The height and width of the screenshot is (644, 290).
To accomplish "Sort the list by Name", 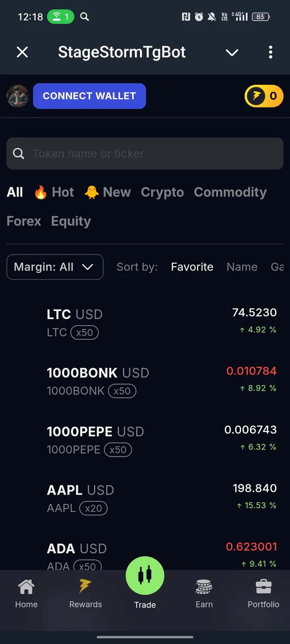I will [242, 267].
